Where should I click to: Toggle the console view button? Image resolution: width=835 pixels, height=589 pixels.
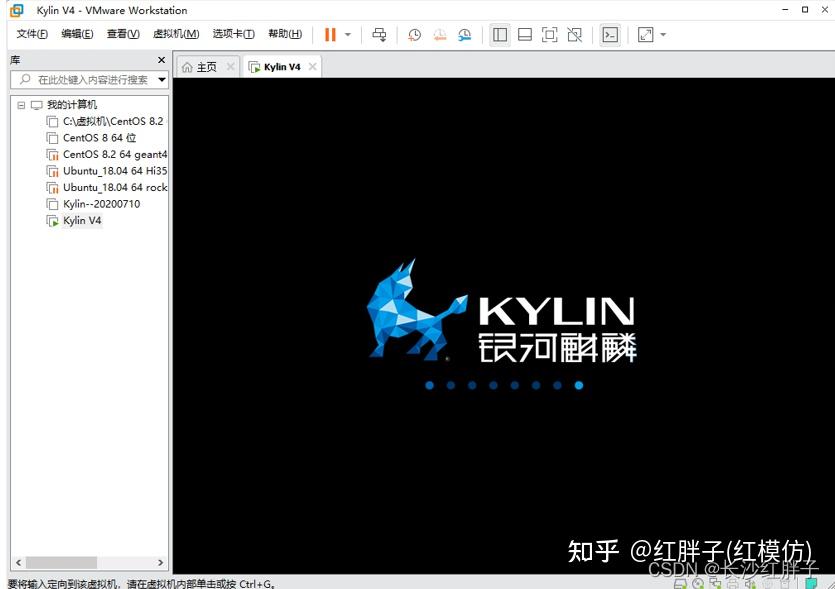[x=610, y=35]
